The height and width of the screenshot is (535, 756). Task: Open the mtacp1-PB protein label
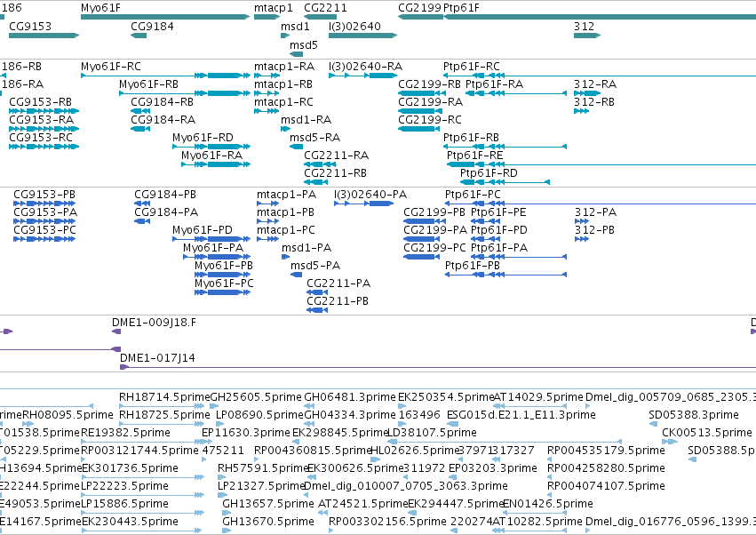pos(285,212)
